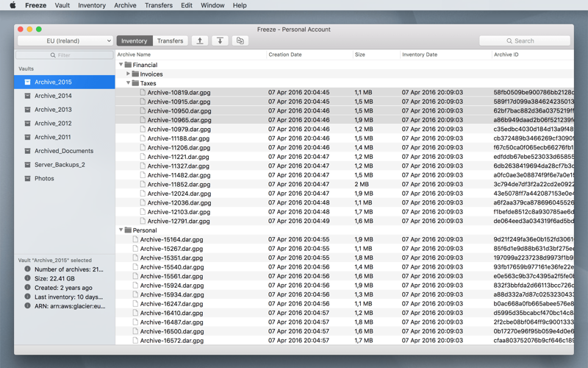
Task: Open the Archive menu in menu bar
Action: [125, 5]
